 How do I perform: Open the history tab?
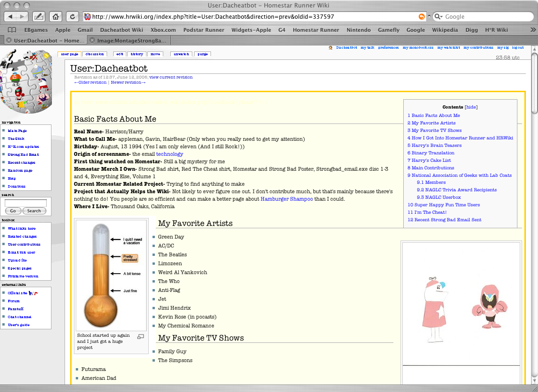[137, 54]
